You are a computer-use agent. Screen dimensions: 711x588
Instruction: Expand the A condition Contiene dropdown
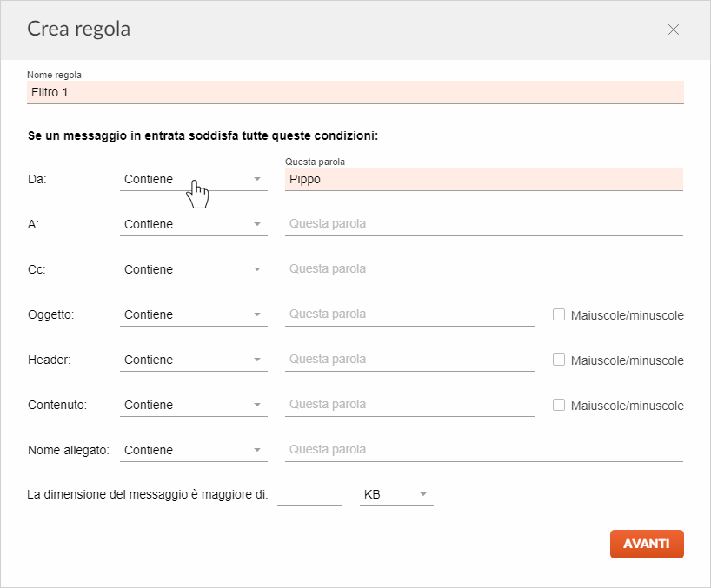coord(193,224)
